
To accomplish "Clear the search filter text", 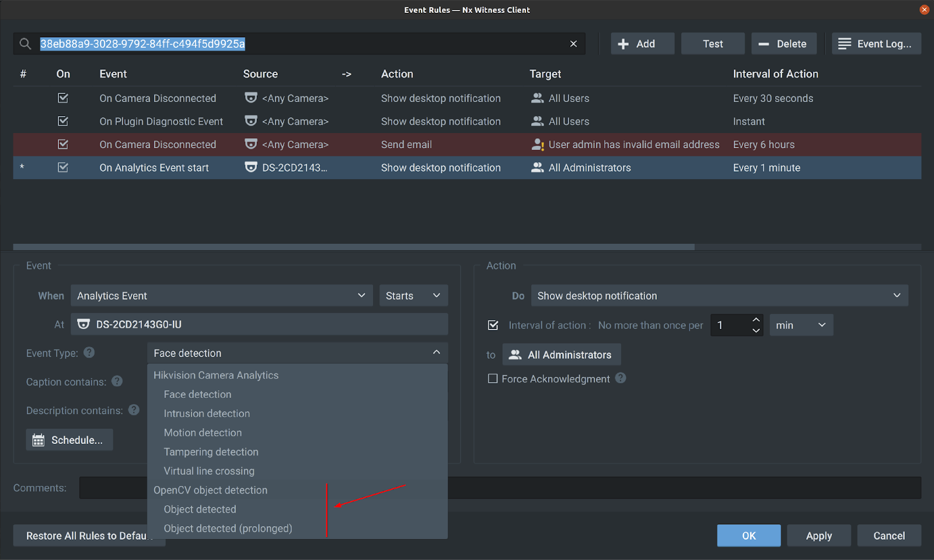I will pyautogui.click(x=573, y=44).
